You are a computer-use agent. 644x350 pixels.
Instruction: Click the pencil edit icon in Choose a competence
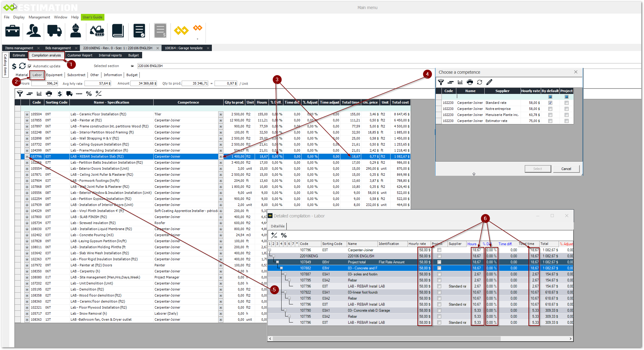pyautogui.click(x=489, y=82)
